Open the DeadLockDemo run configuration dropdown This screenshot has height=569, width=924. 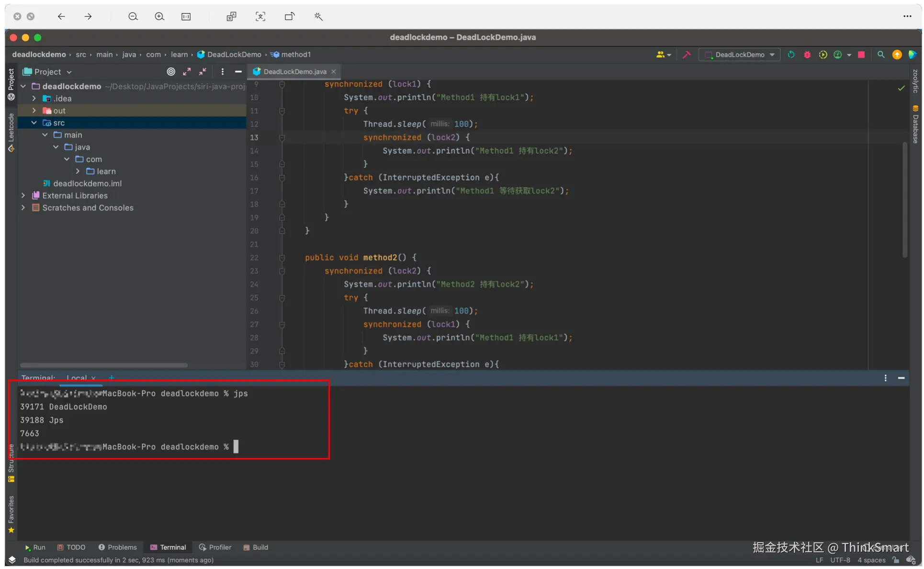click(x=740, y=55)
